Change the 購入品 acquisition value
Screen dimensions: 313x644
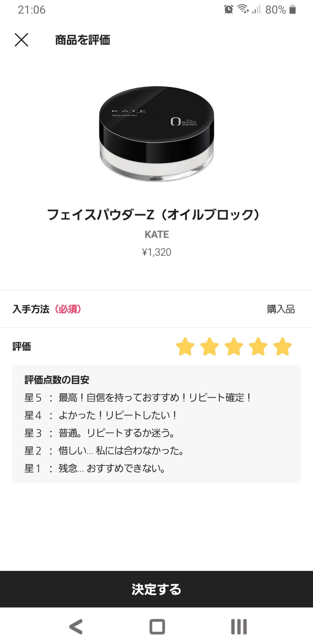[x=281, y=309]
